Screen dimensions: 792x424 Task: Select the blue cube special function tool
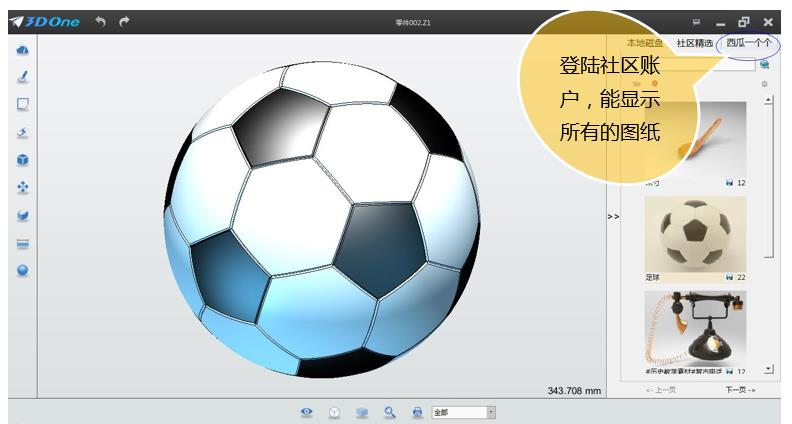(22, 160)
